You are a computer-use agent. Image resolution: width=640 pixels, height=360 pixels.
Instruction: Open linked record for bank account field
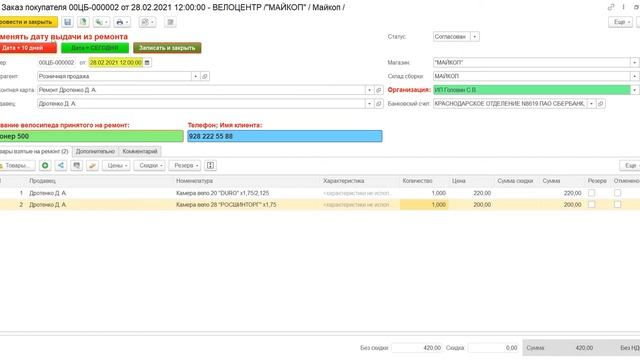600,104
